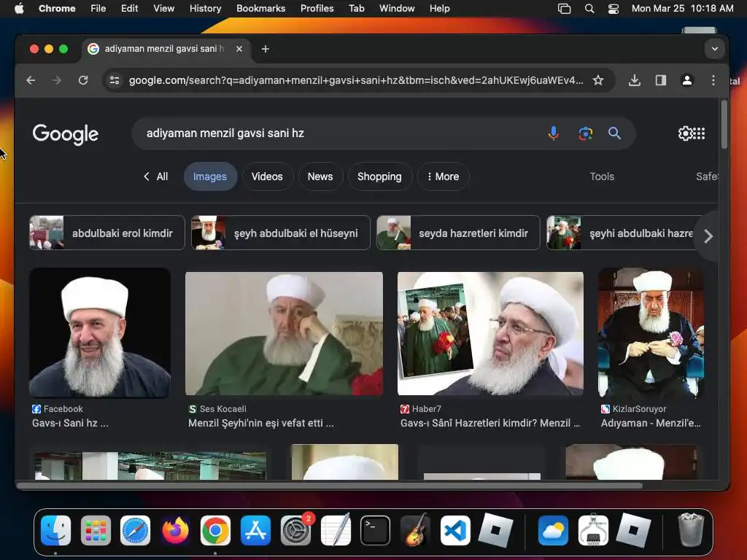This screenshot has height=560, width=747.
Task: Select the Images tab
Action: tap(210, 176)
